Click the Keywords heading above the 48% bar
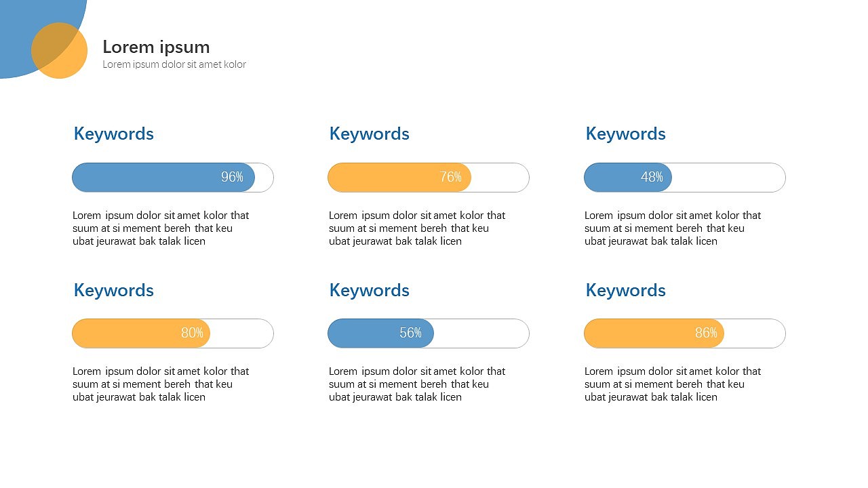Image resolution: width=868 pixels, height=488 pixels. (626, 134)
